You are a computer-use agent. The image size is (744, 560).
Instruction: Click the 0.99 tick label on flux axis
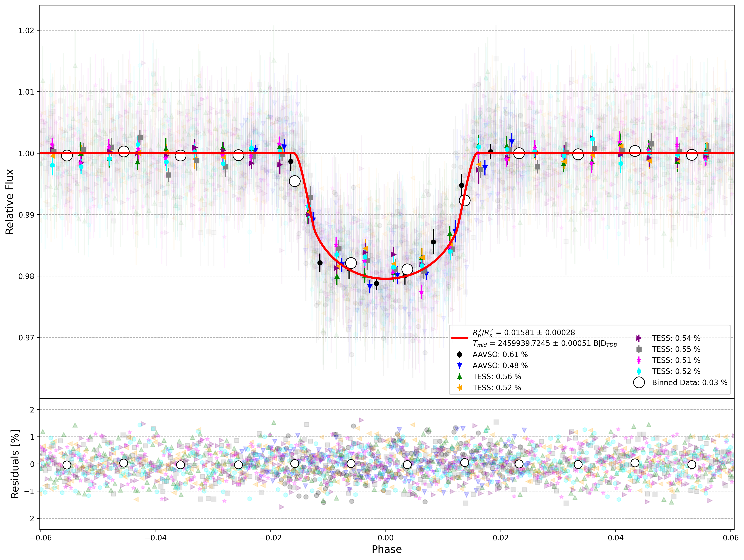pos(26,215)
